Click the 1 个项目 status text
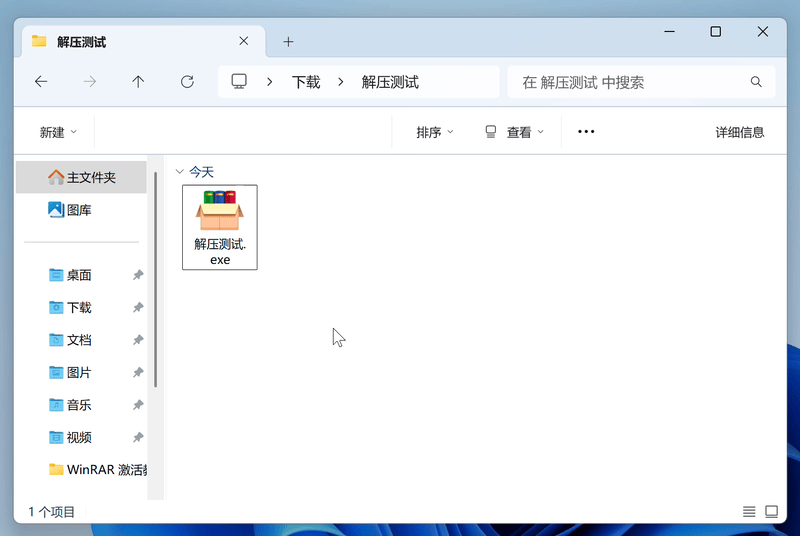The image size is (800, 536). pyautogui.click(x=52, y=512)
